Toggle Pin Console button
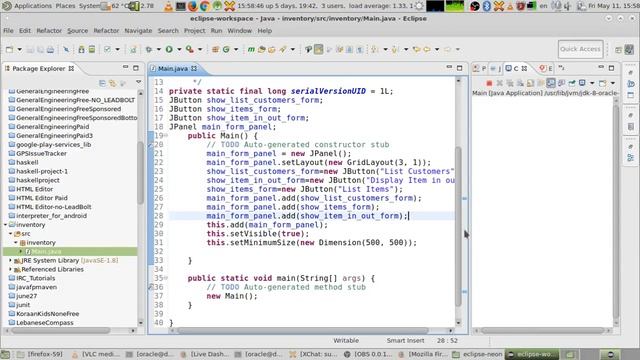Image resolution: width=640 pixels, height=360 pixels. click(x=572, y=83)
